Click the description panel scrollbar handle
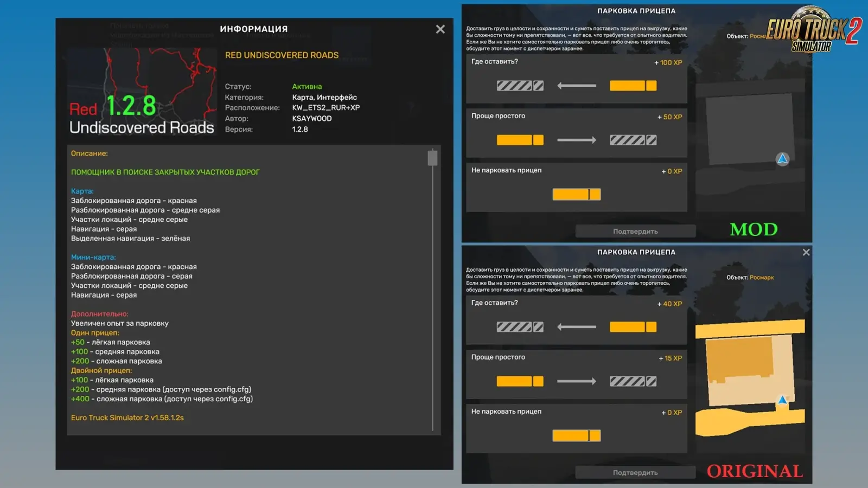Viewport: 868px width, 488px height. point(432,158)
